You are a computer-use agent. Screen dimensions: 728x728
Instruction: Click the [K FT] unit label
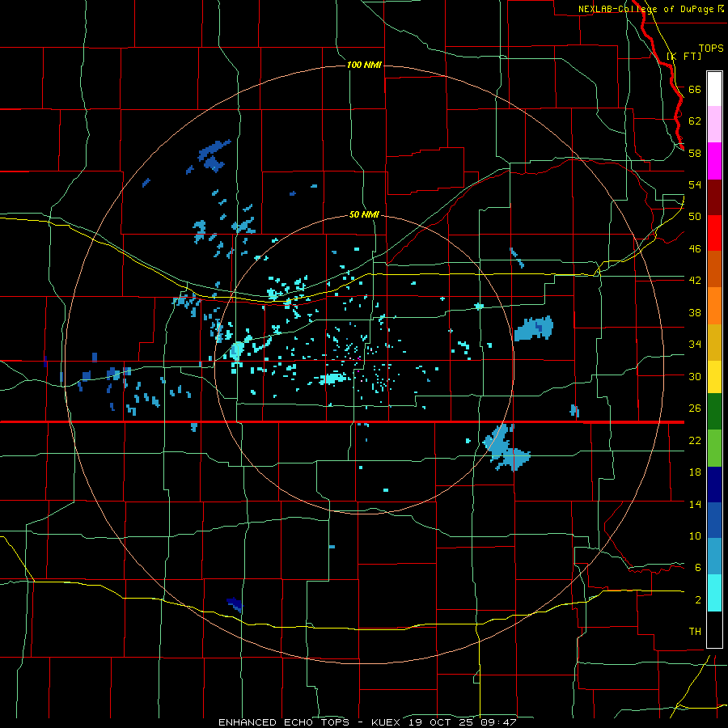684,56
